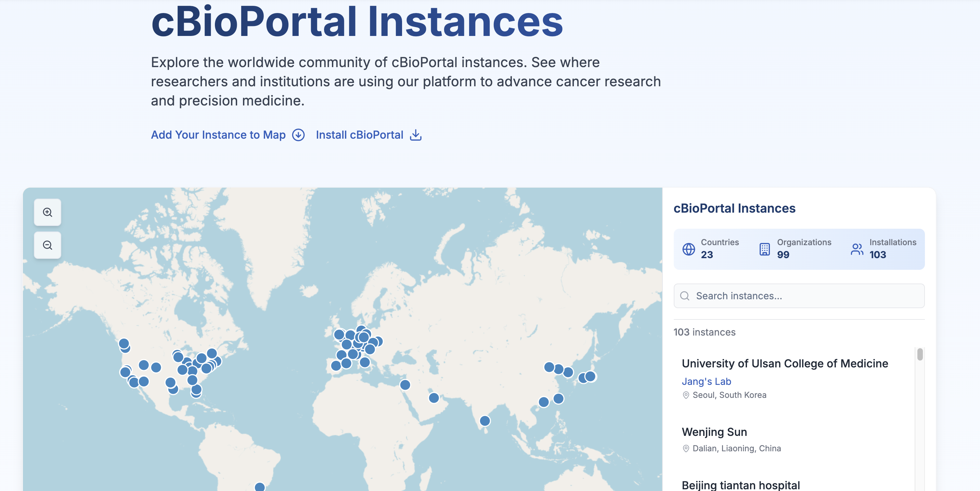Click the search magnifier icon
This screenshot has width=980, height=491.
[684, 296]
